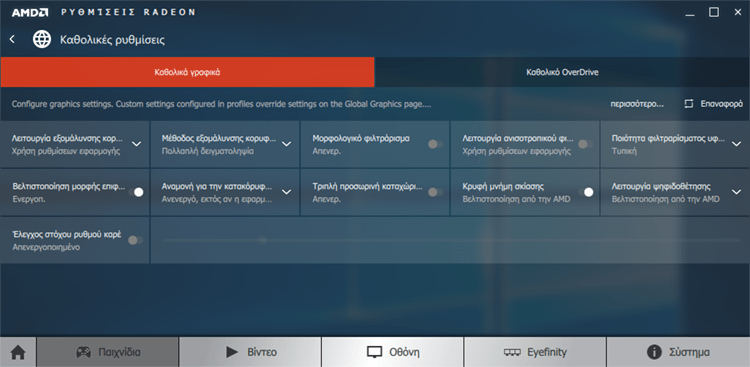Toggle Τριπλή προσωρινή καταχώριση switch
The image size is (750, 367).
coord(435,192)
